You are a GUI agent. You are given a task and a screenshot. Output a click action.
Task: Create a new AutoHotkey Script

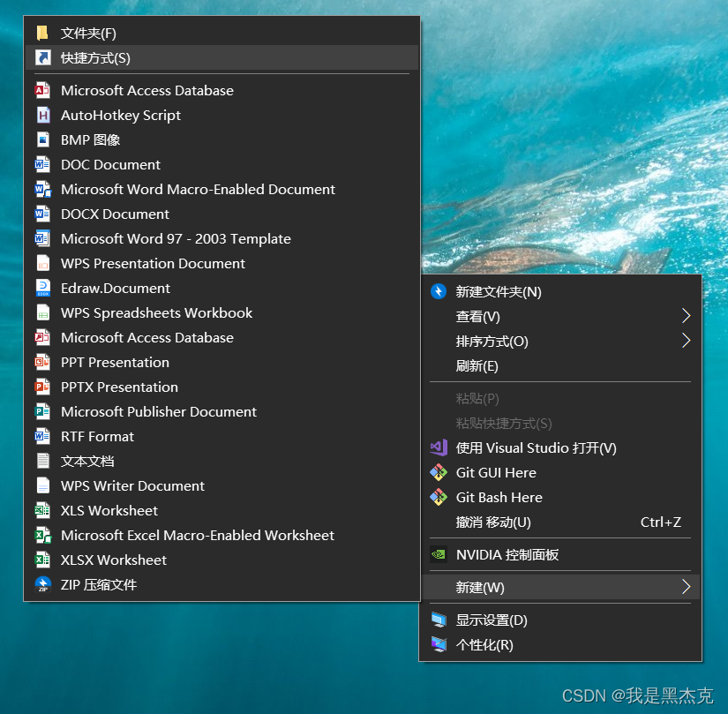tap(221, 115)
